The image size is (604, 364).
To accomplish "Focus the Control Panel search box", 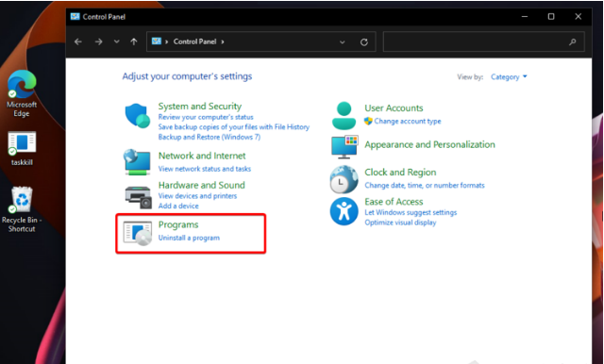I will pos(484,41).
